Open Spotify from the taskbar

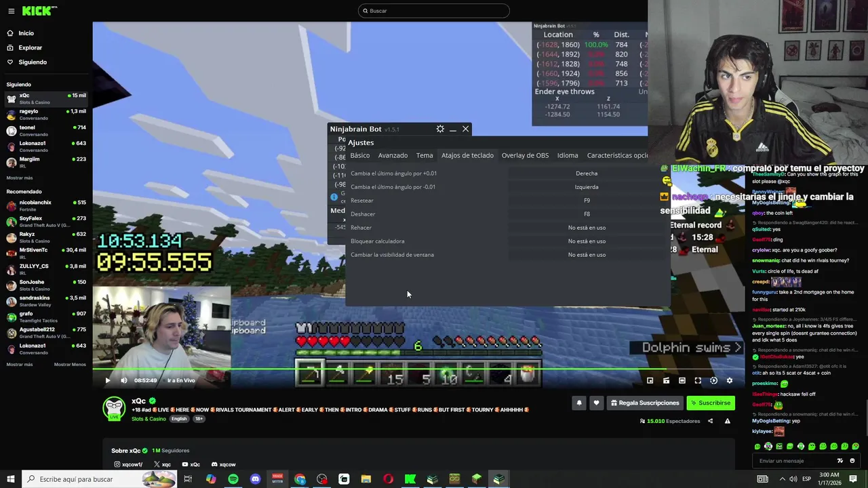coord(233,479)
